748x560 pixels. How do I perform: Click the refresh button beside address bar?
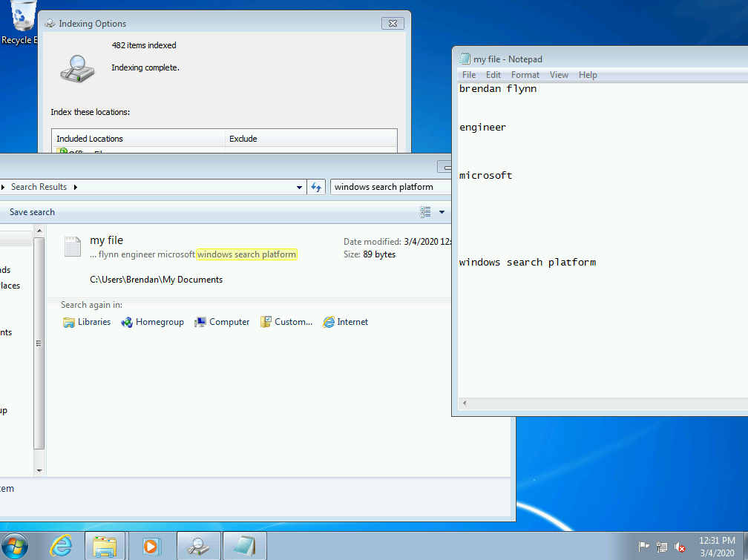pyautogui.click(x=317, y=187)
